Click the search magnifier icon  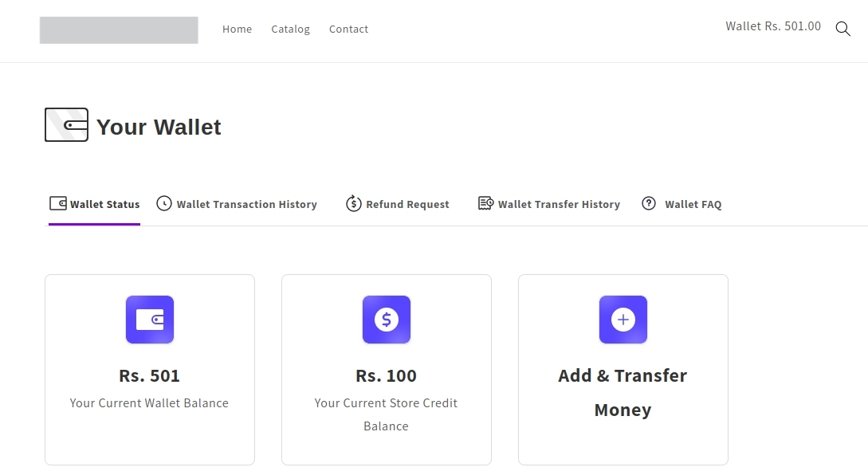click(842, 29)
